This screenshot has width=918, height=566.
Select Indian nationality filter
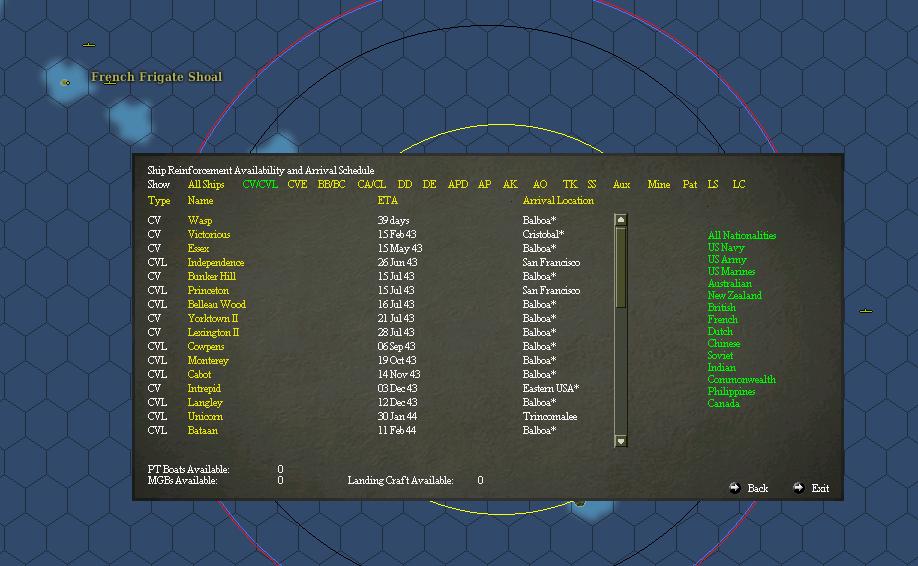(x=721, y=368)
